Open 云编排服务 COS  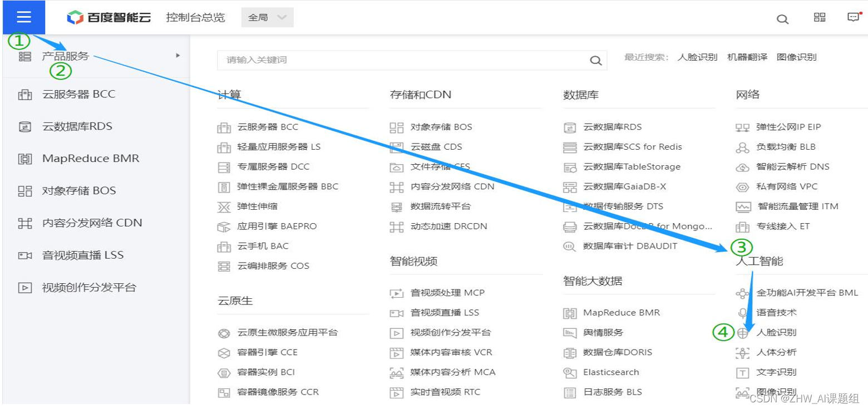coord(273,266)
